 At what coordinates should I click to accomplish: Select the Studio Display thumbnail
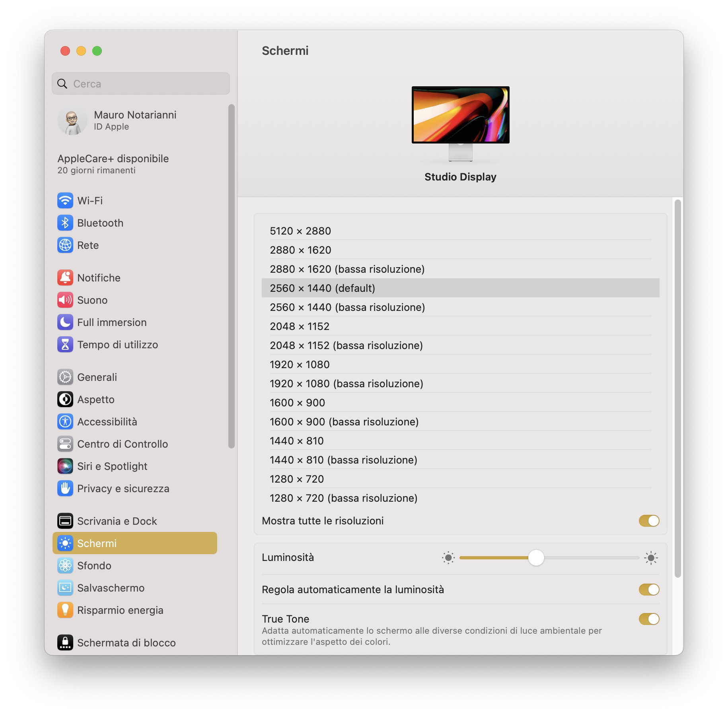tap(460, 123)
